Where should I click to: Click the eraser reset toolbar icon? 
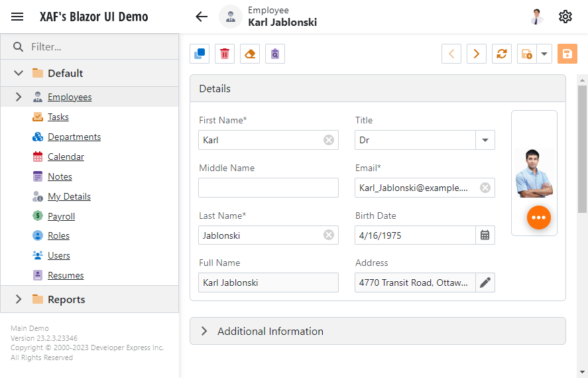(x=250, y=54)
